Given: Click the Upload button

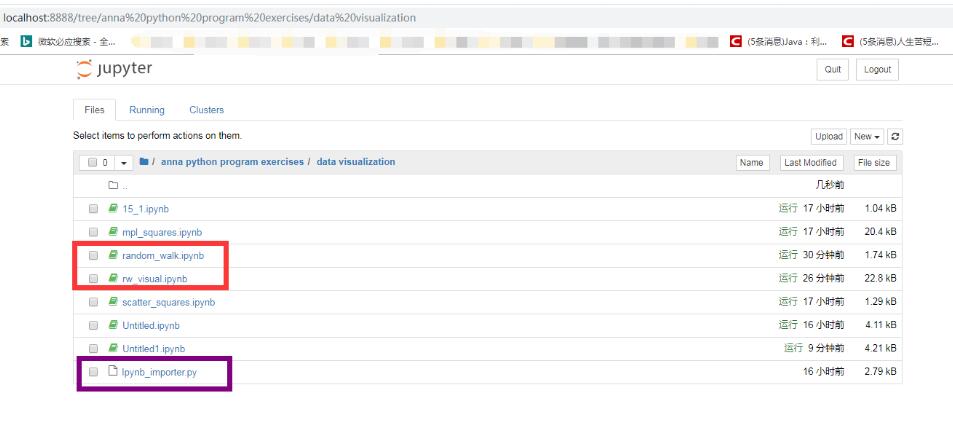Looking at the screenshot, I should point(828,137).
